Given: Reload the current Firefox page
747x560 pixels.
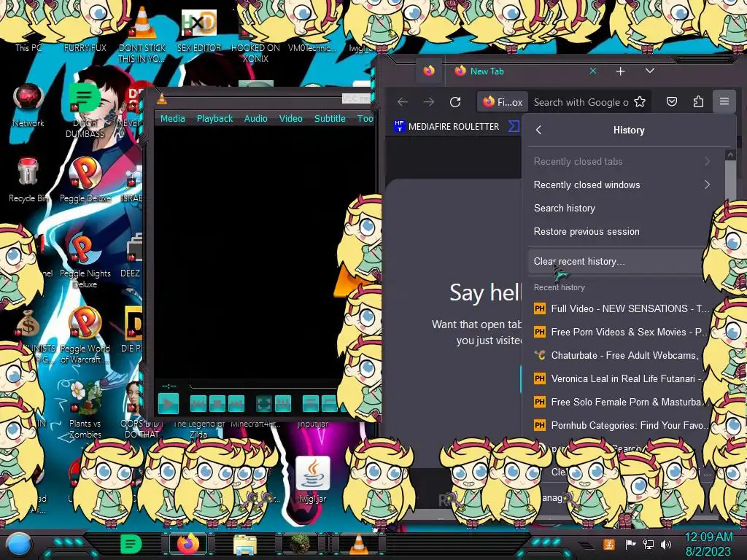Looking at the screenshot, I should click(x=455, y=102).
